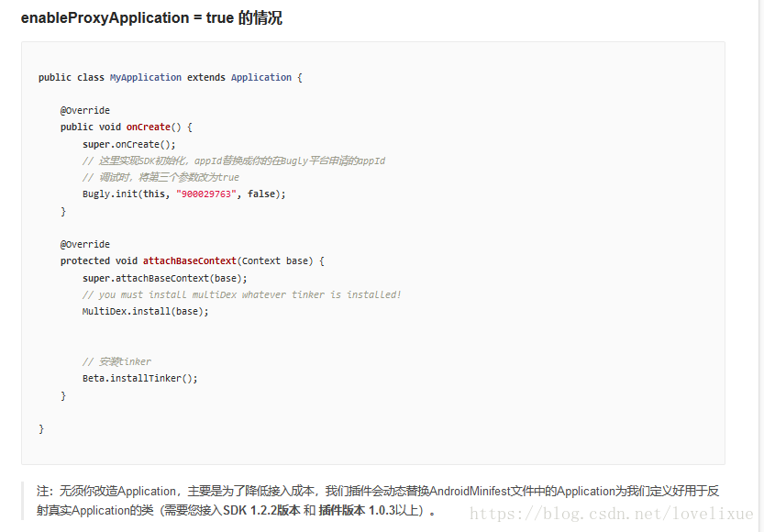Image resolution: width=764 pixels, height=532 pixels.
Task: Click the comment "// 安装tinker"
Action: [117, 361]
